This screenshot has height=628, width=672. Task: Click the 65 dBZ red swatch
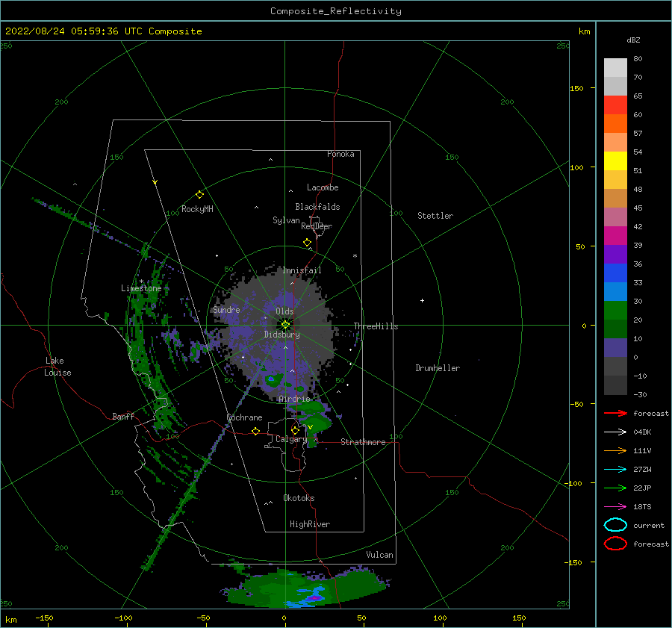615,105
